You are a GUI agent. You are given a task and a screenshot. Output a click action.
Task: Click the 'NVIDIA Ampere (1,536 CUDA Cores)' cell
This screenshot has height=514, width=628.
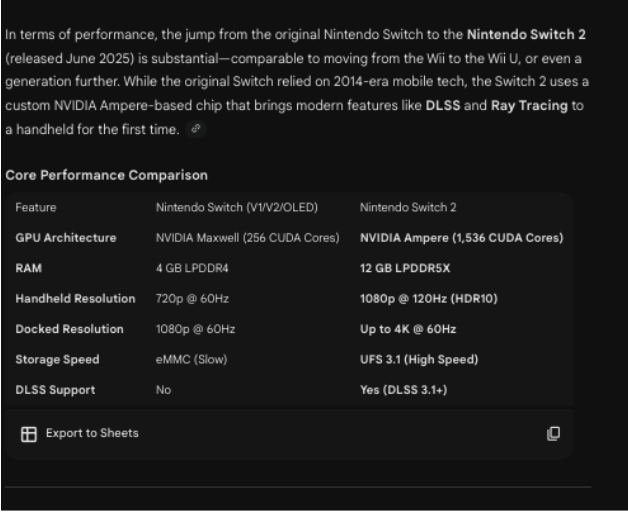pos(461,238)
